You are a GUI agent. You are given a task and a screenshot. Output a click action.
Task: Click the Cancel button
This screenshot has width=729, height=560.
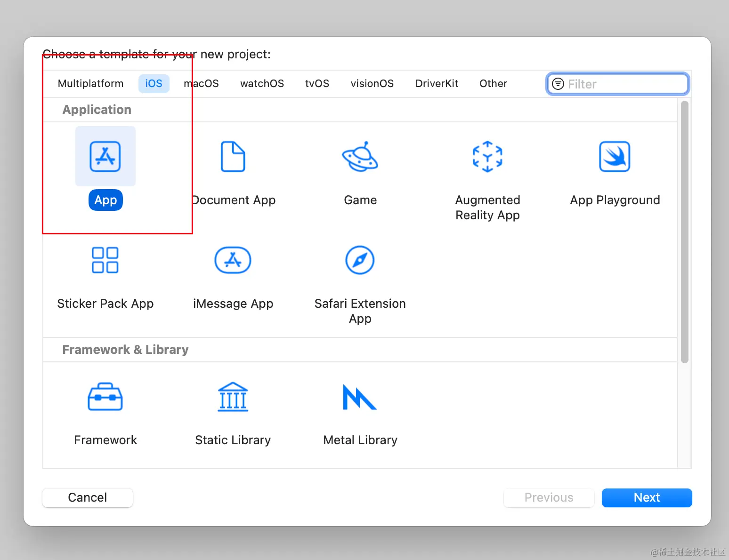[x=88, y=497]
